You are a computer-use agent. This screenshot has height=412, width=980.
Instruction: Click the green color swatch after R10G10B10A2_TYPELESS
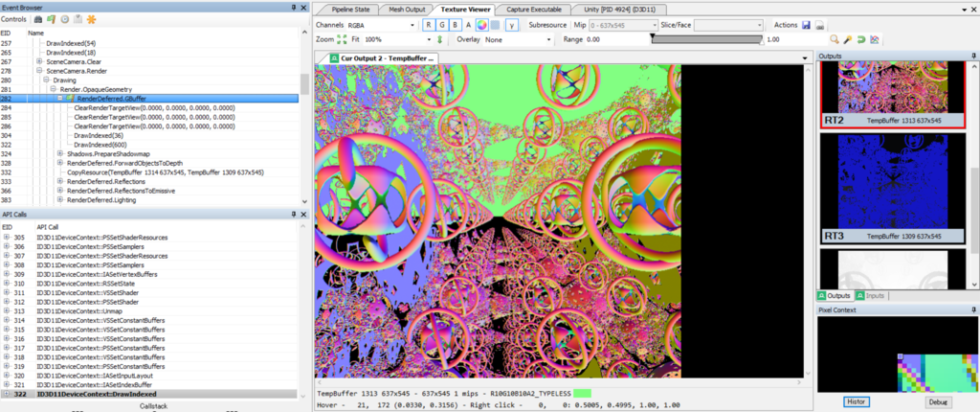583,394
